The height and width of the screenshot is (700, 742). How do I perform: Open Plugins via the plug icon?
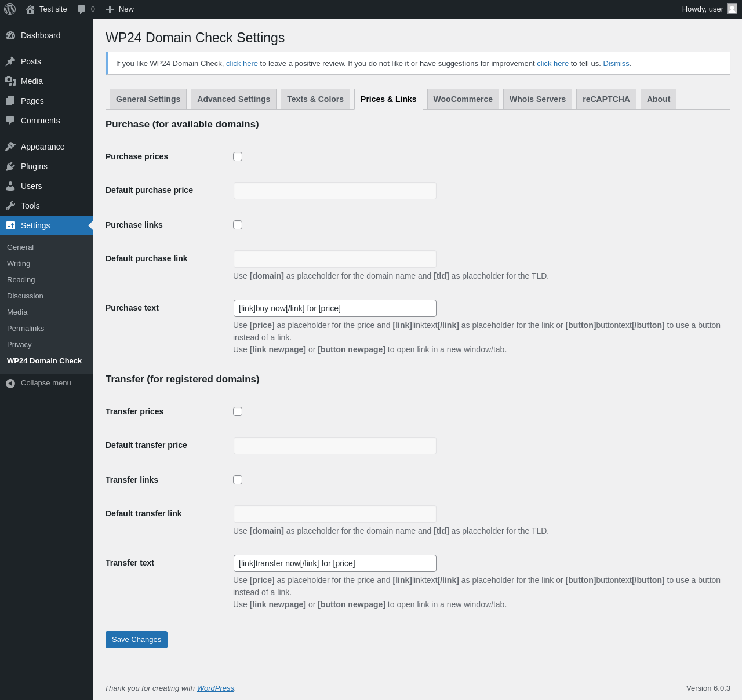10,166
